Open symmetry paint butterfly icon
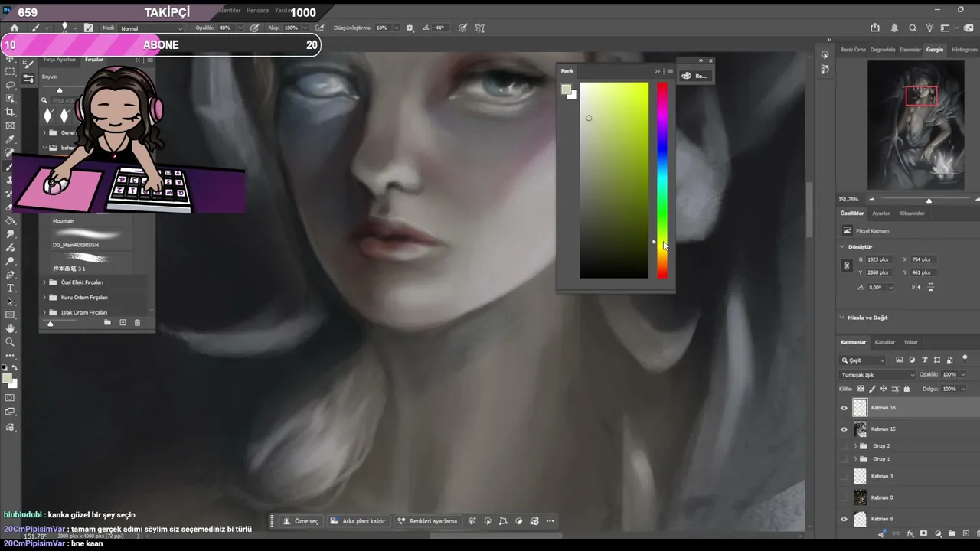 [480, 28]
